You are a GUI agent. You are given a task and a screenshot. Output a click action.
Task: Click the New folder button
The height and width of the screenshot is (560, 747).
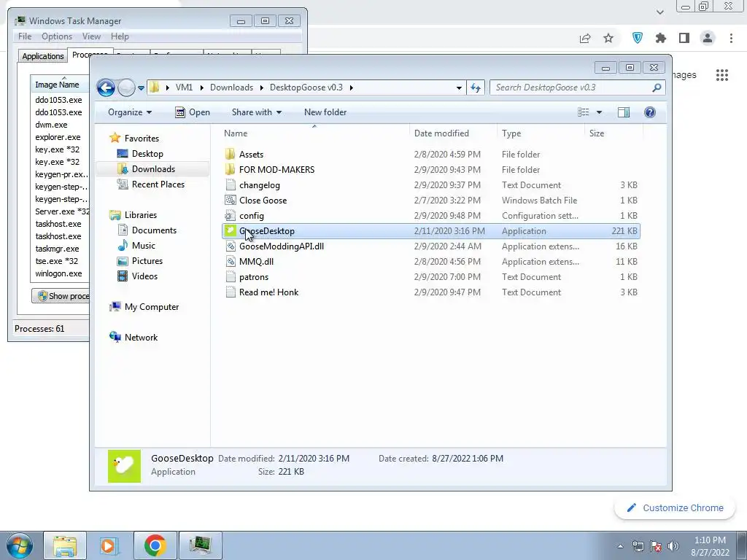pos(325,112)
